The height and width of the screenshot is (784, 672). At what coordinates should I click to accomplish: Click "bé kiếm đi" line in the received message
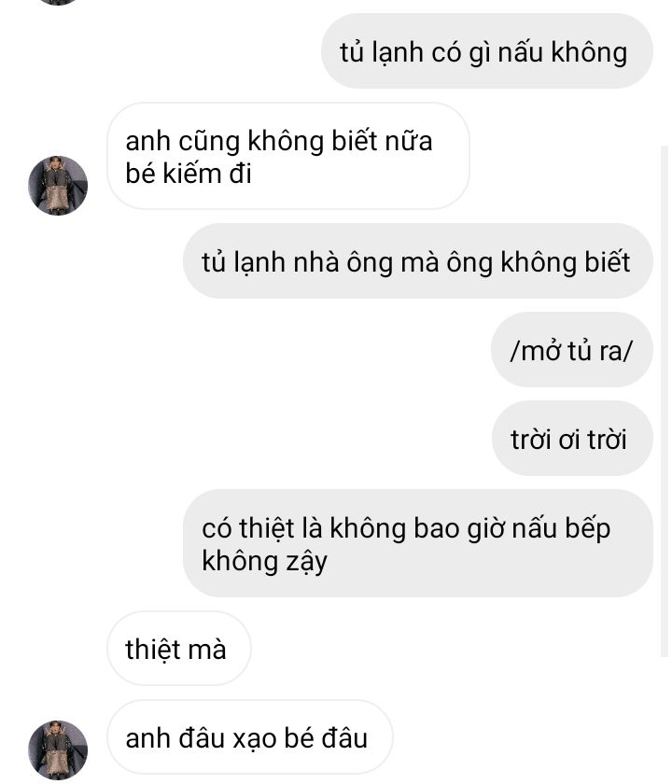tap(189, 174)
